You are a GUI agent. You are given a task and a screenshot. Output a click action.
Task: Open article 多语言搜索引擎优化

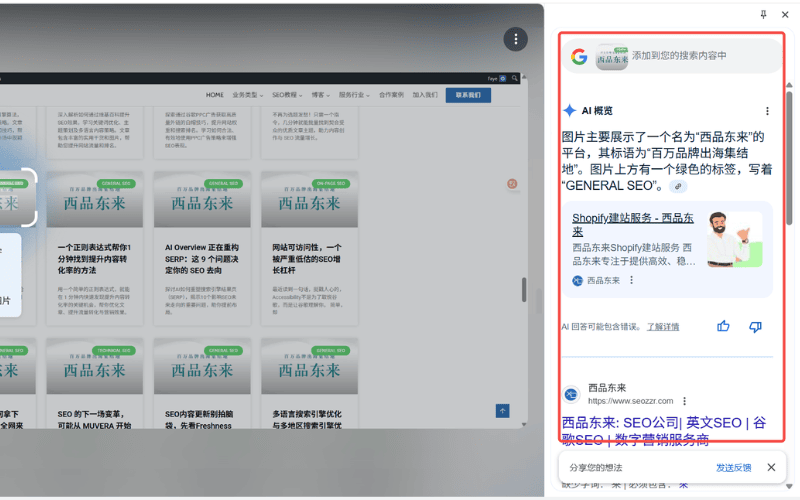(x=307, y=420)
